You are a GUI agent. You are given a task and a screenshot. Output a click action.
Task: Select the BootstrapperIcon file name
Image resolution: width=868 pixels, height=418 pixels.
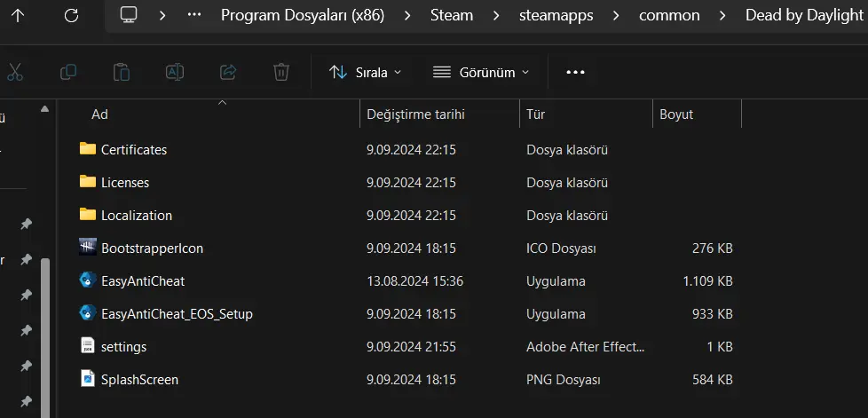(153, 248)
